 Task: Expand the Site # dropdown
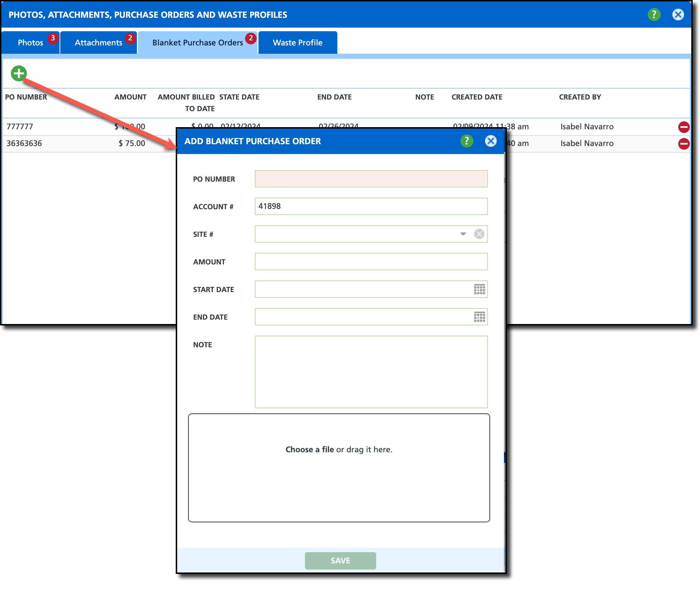coord(463,234)
